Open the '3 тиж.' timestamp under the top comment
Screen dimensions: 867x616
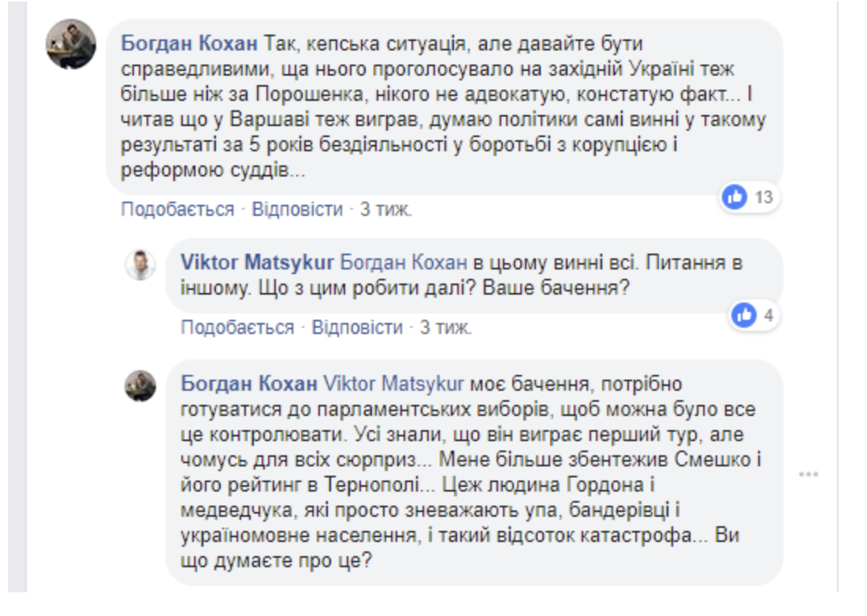386,210
